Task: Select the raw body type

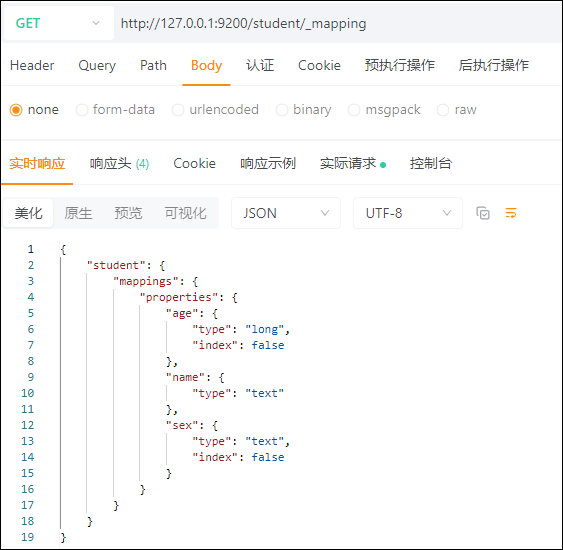Action: pyautogui.click(x=443, y=110)
